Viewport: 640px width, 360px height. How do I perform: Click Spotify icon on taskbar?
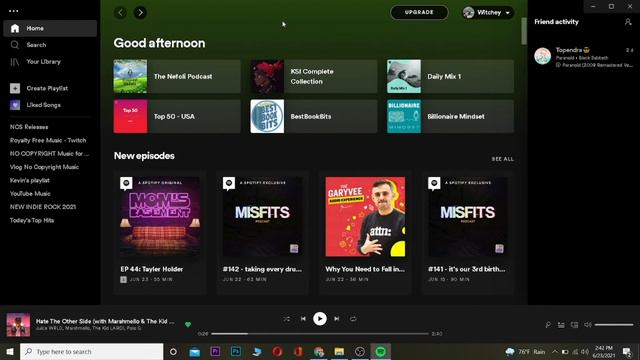(380, 351)
